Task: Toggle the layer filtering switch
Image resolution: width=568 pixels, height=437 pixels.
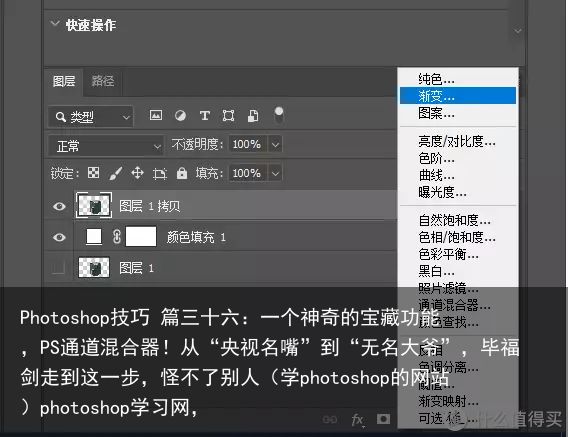Action: 279,115
